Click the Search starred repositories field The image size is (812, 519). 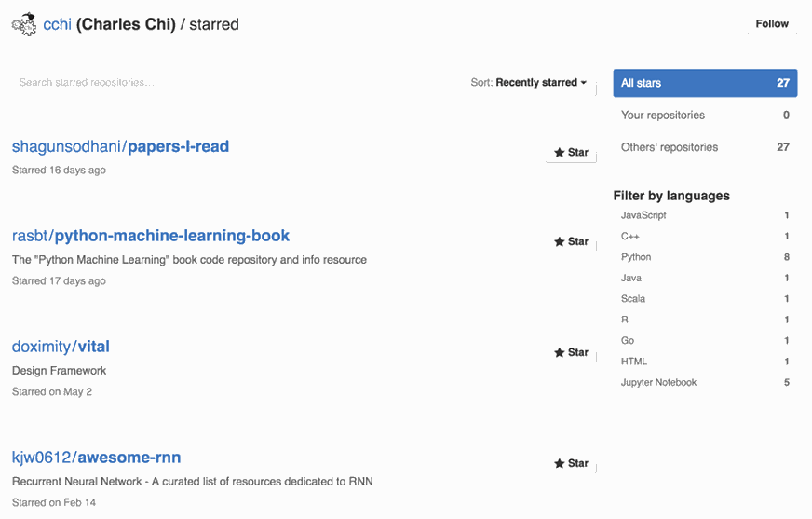(x=158, y=83)
